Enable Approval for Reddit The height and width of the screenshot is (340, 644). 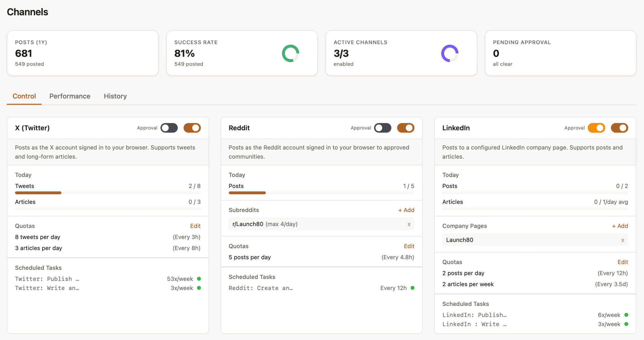(x=383, y=128)
